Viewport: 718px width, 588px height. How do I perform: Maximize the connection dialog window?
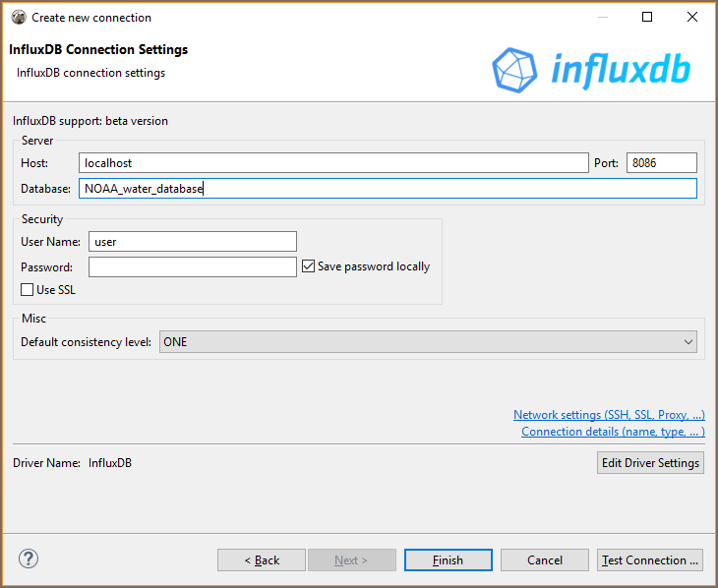point(647,17)
